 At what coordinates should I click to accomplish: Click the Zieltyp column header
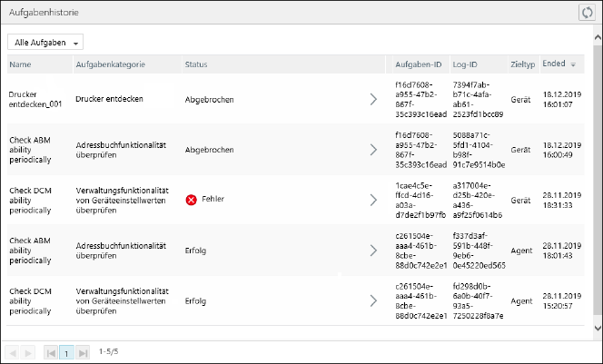[x=521, y=64]
